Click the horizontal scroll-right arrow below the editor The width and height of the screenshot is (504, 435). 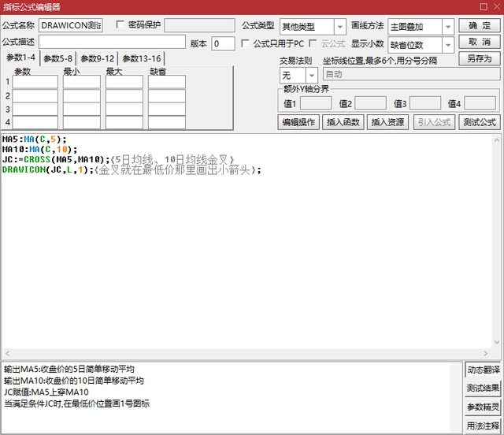pyautogui.click(x=485, y=353)
